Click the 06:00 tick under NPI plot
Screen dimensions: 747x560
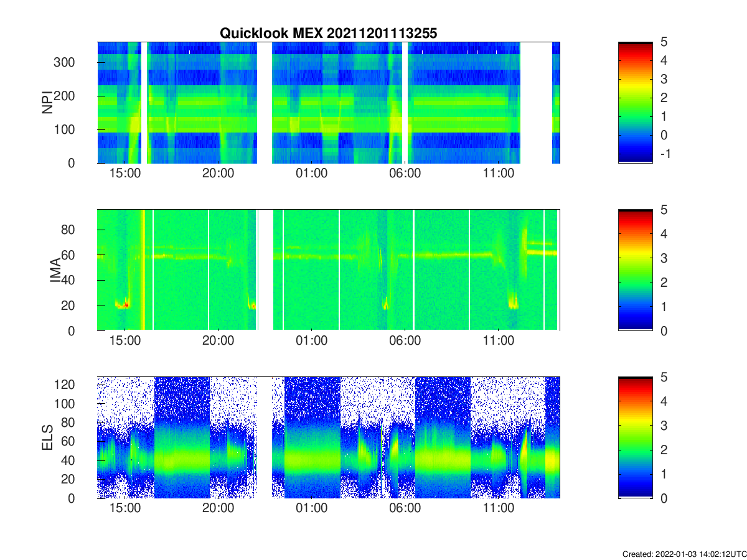405,174
